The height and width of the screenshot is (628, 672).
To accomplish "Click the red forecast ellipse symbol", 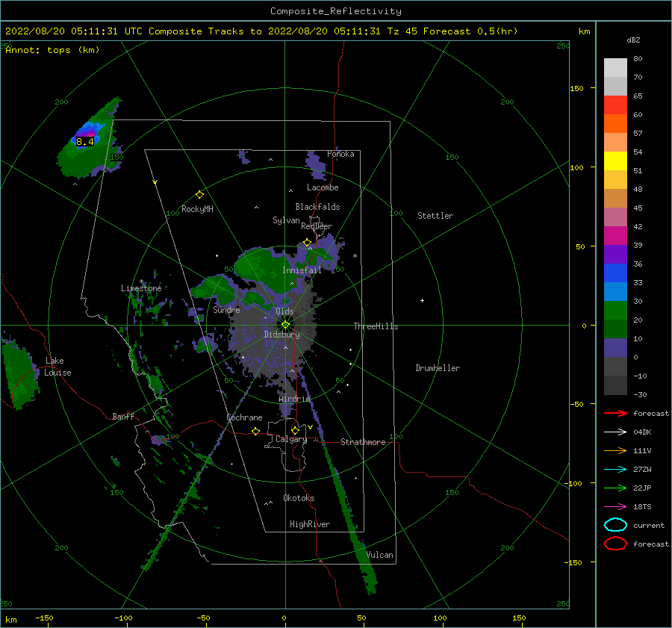I will coord(615,544).
